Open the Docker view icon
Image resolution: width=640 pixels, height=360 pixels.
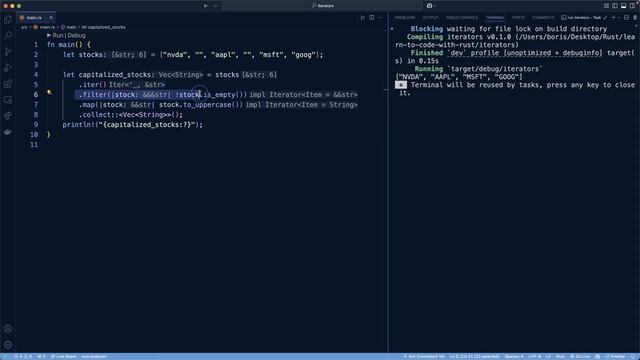(x=8, y=132)
